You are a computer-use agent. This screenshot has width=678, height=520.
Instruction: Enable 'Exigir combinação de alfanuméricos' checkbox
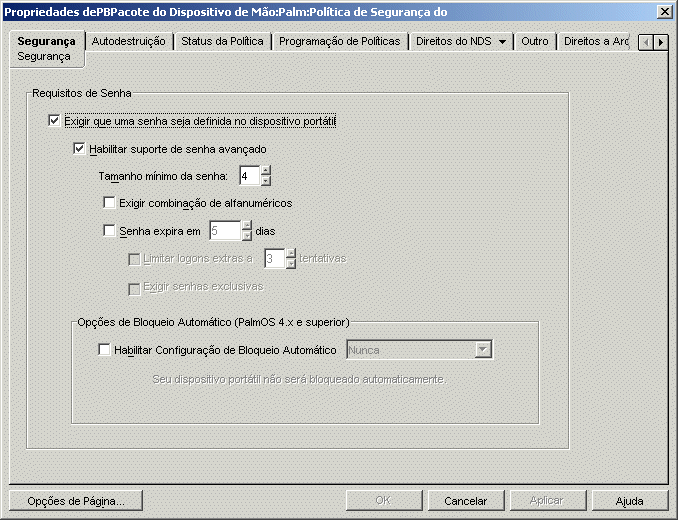coord(109,202)
